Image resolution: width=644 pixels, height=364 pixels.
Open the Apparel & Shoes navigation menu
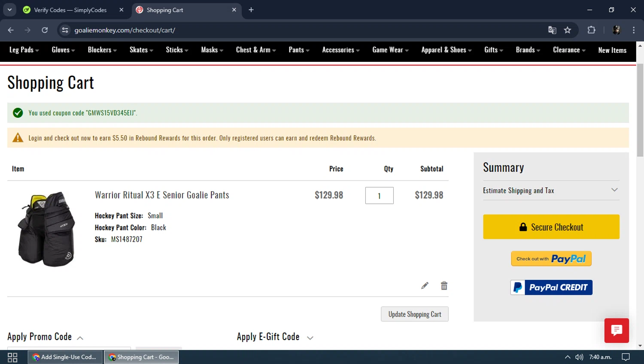click(447, 50)
